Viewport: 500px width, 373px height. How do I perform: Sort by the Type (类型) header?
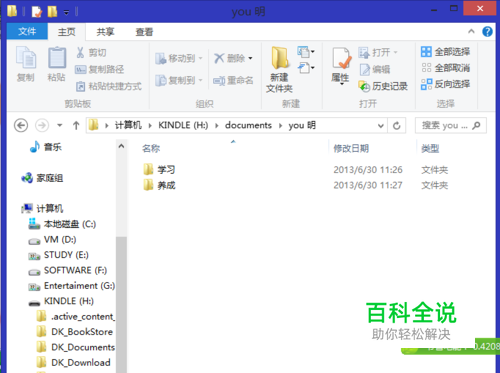tap(430, 148)
